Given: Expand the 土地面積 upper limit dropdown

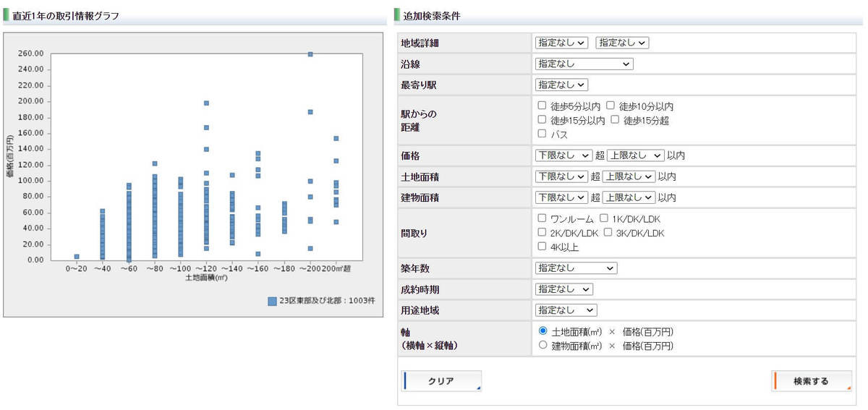Looking at the screenshot, I should click(629, 176).
